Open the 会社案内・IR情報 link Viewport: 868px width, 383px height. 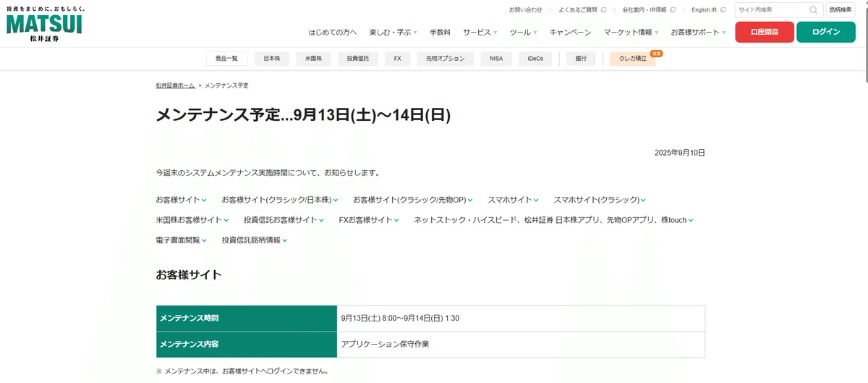pos(644,10)
